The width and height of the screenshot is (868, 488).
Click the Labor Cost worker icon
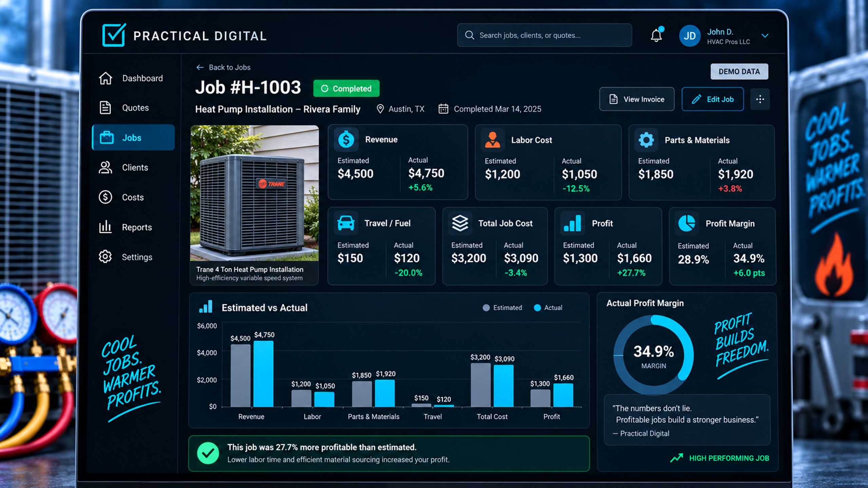tap(493, 140)
